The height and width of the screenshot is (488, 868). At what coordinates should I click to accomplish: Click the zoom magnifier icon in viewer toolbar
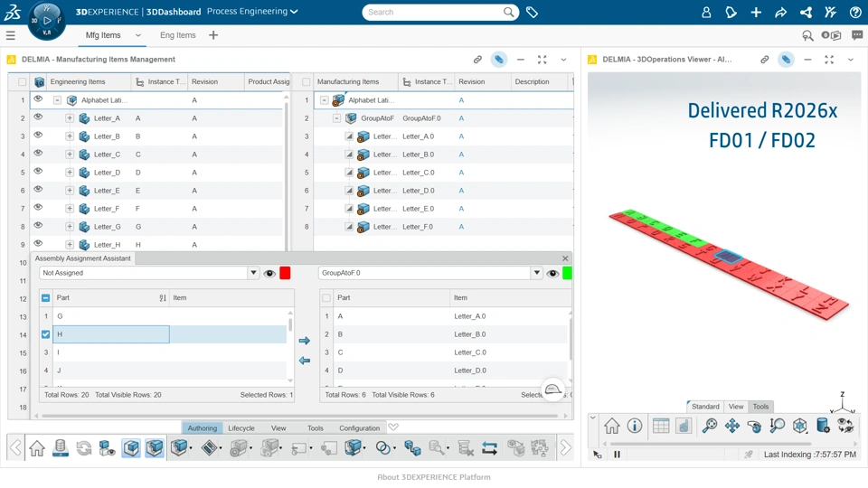[709, 426]
